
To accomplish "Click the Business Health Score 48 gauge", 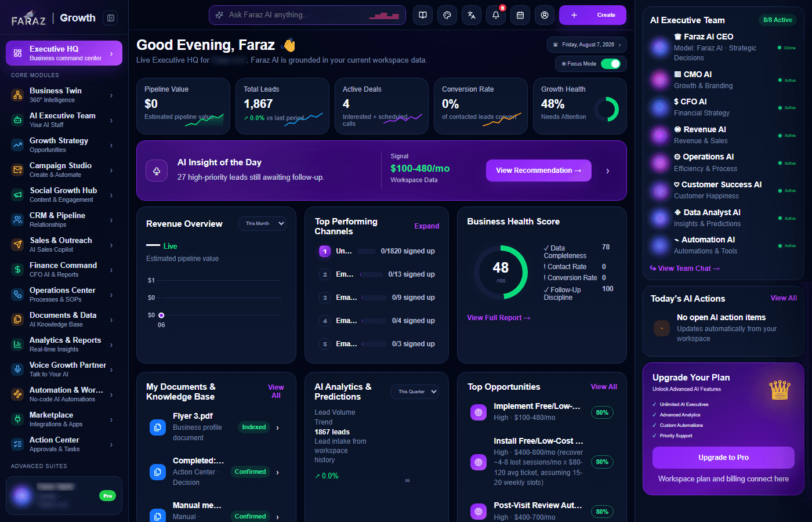I will coord(501,272).
